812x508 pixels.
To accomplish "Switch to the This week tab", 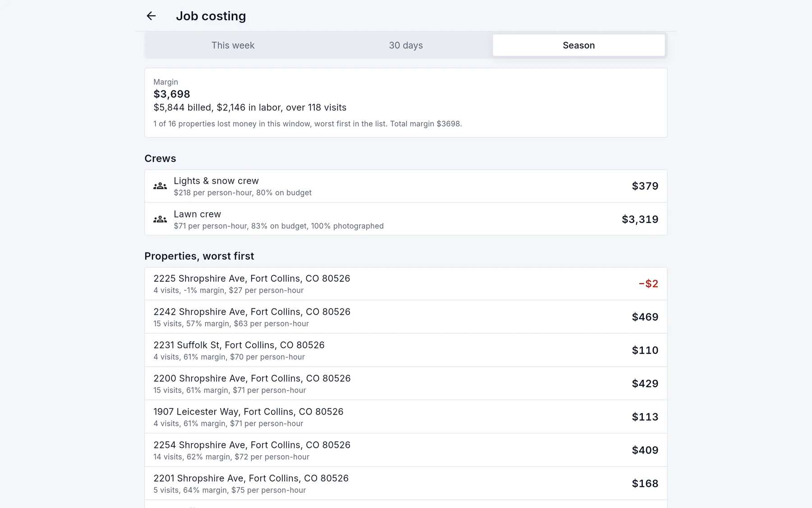I will point(233,45).
